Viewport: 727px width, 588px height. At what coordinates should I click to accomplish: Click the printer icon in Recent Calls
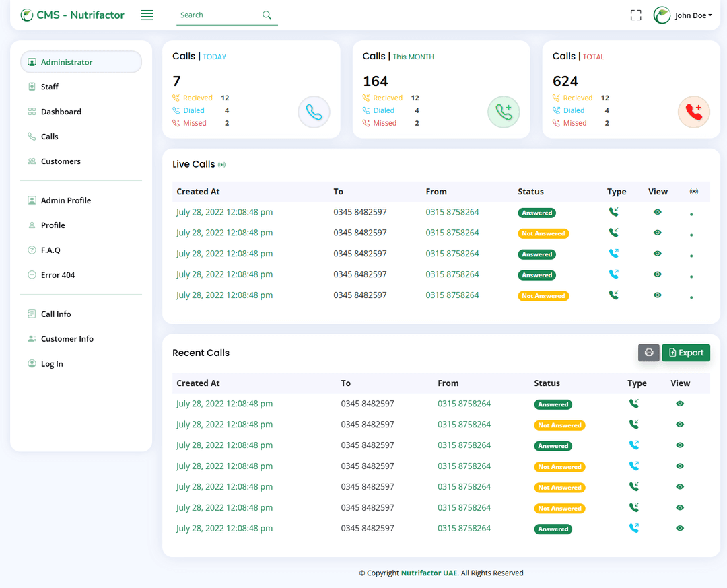[x=649, y=353]
